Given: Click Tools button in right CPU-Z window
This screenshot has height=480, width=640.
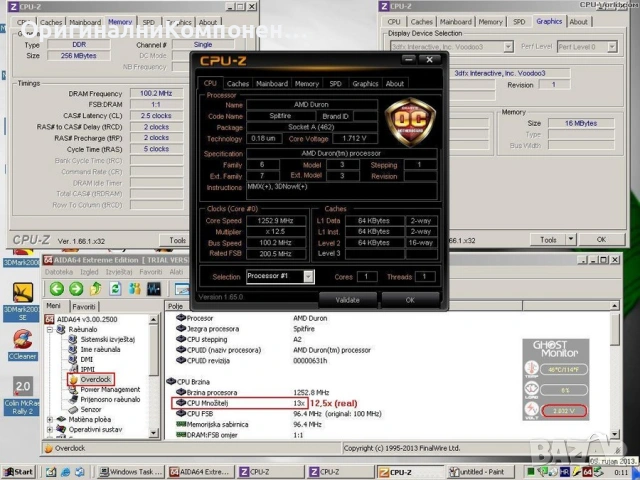Looking at the screenshot, I should (548, 240).
